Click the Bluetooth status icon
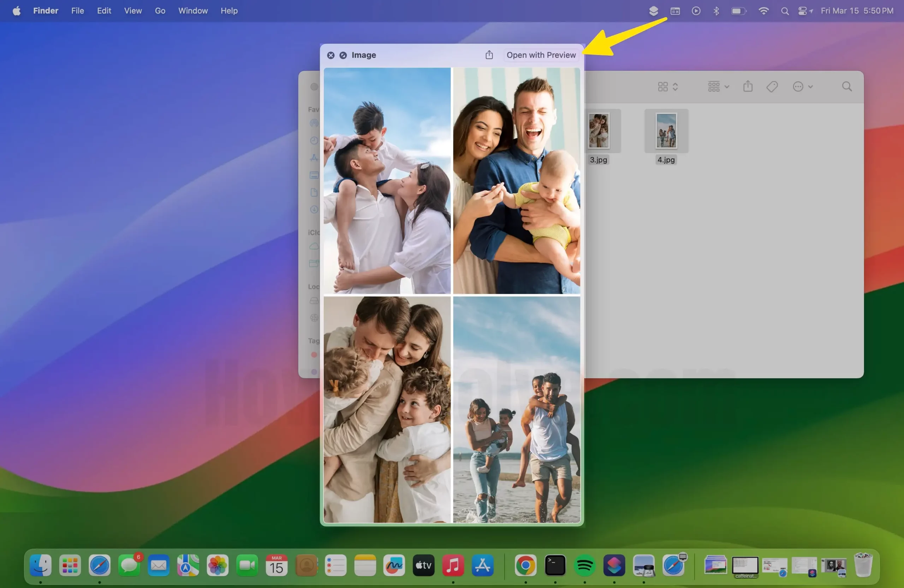This screenshot has width=904, height=588. (x=716, y=11)
